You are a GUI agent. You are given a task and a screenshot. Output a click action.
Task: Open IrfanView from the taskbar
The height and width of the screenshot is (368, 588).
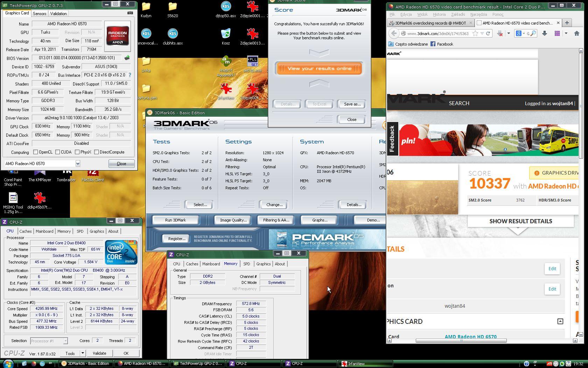pos(365,363)
